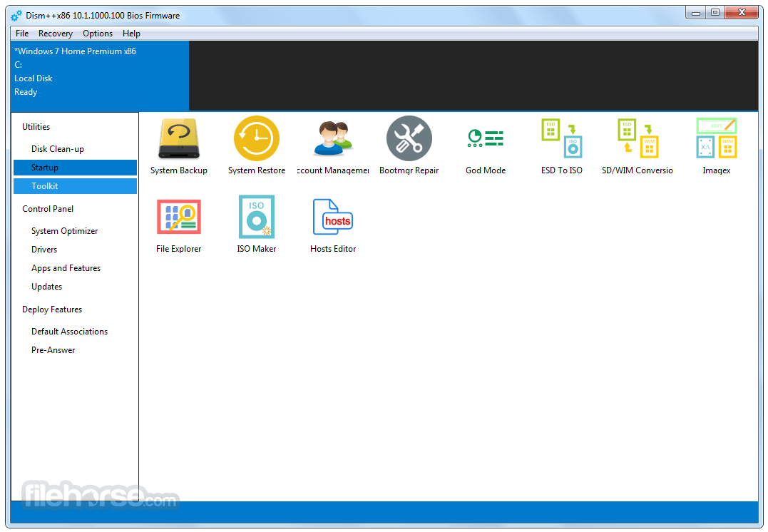Image resolution: width=768 pixels, height=532 pixels.
Task: Open Default Associations
Action: pos(76,332)
